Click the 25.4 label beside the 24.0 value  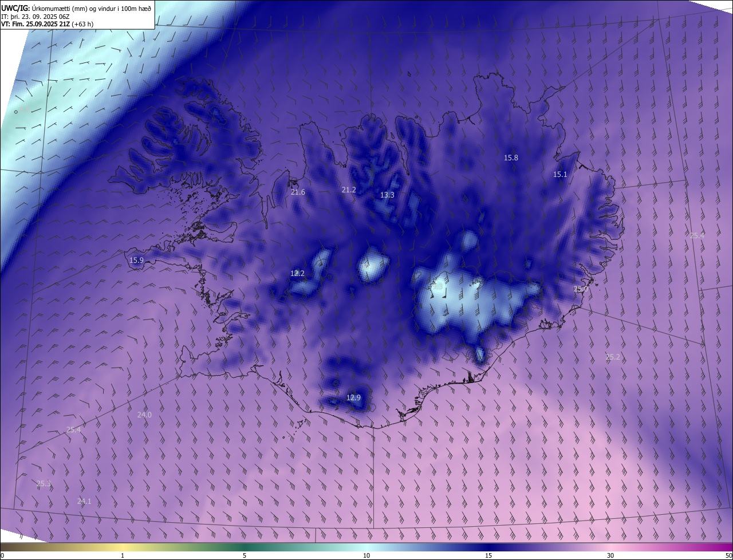(73, 430)
